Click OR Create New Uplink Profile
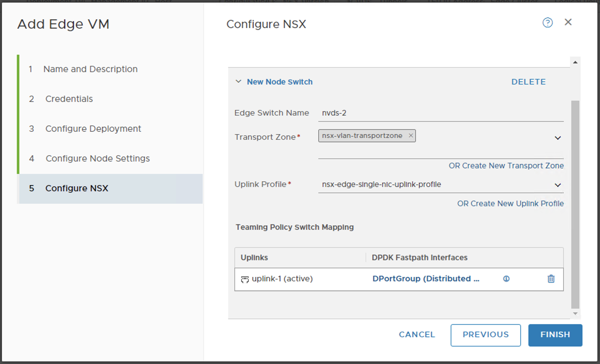600x364 pixels. pos(510,203)
